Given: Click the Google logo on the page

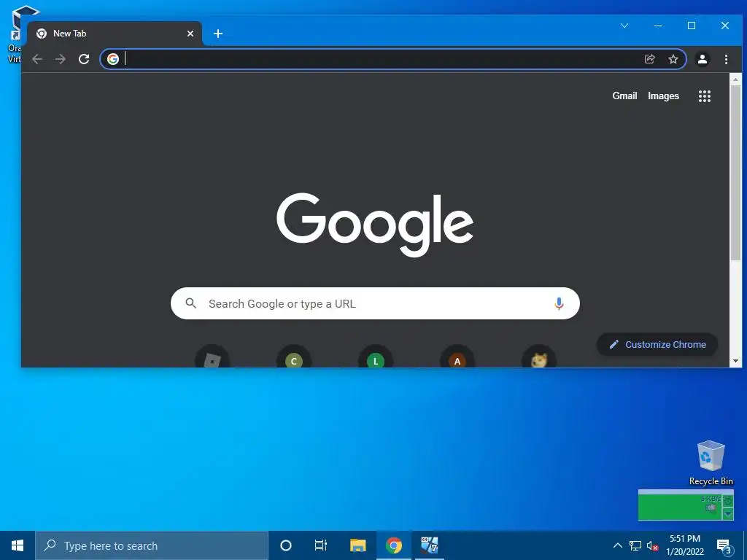Looking at the screenshot, I should (375, 225).
